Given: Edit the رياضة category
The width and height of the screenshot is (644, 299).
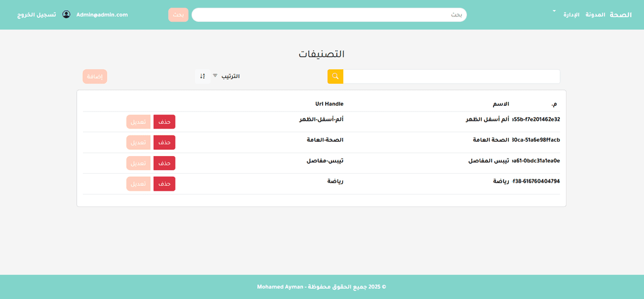Looking at the screenshot, I should [138, 184].
